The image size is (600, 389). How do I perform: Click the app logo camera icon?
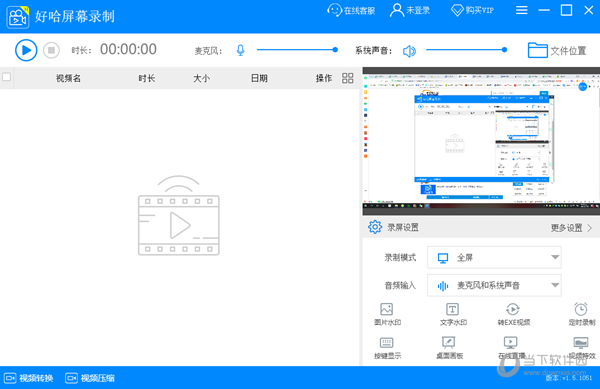[x=18, y=17]
